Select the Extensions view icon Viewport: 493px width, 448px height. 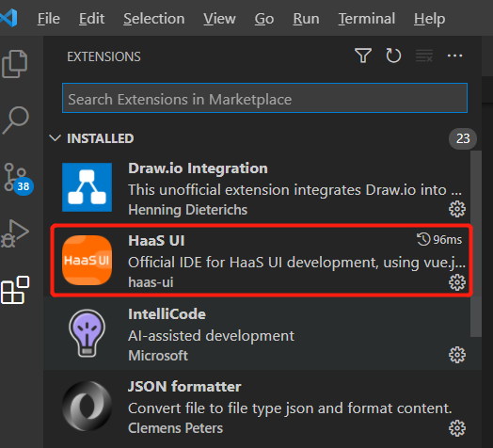[x=15, y=290]
